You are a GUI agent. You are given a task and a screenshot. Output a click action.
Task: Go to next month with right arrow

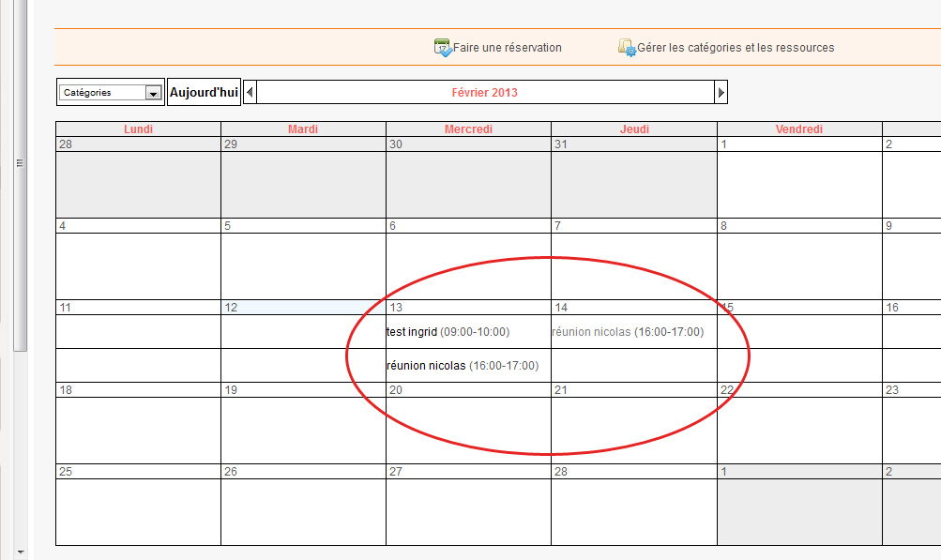pyautogui.click(x=721, y=92)
